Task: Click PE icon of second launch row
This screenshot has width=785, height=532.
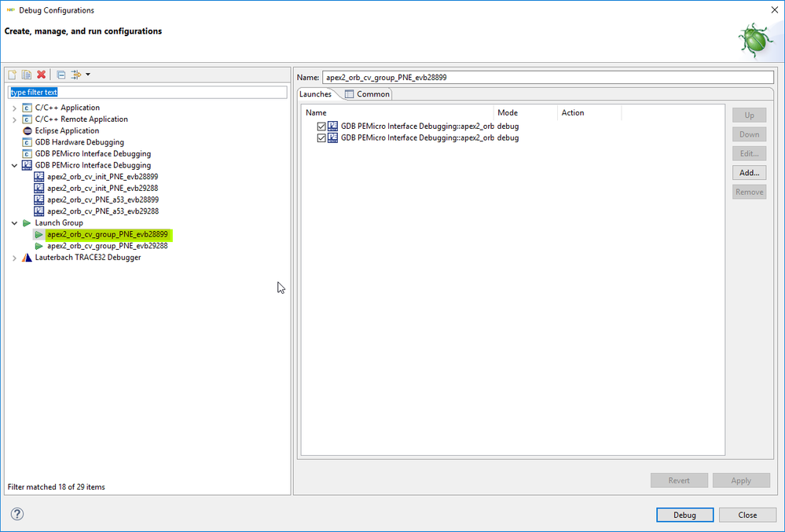Action: [332, 138]
